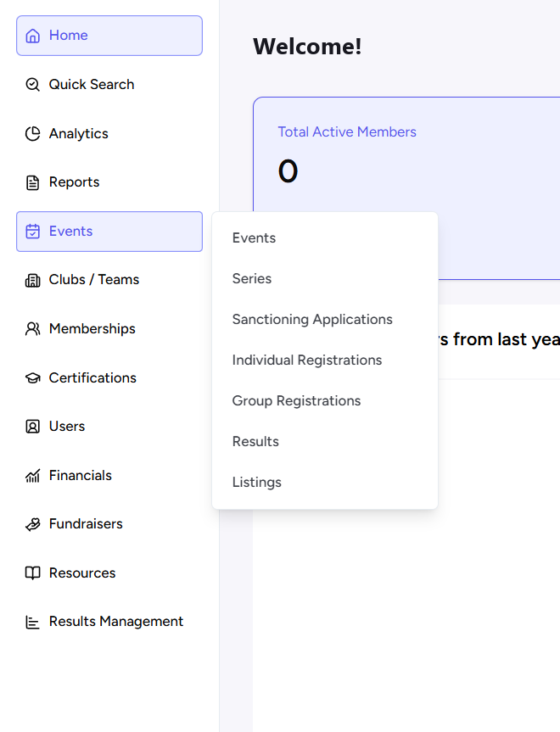
Task: Click the Results Management bar chart icon
Action: 33,622
